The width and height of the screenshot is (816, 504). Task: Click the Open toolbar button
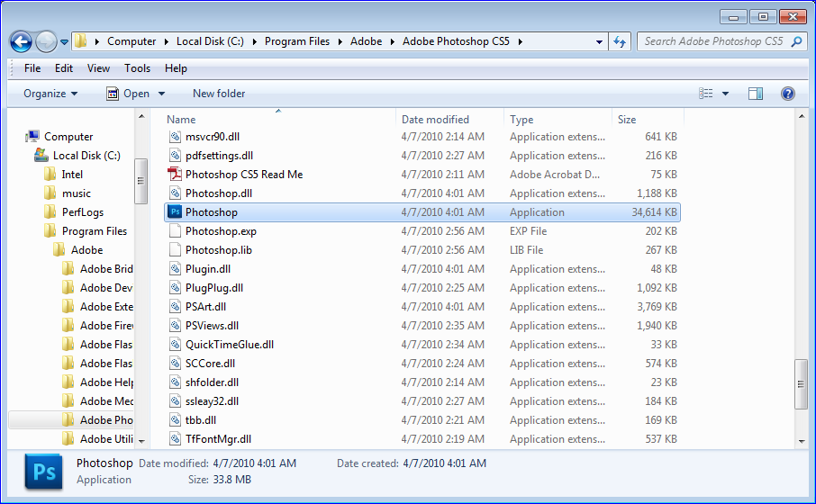pos(128,94)
